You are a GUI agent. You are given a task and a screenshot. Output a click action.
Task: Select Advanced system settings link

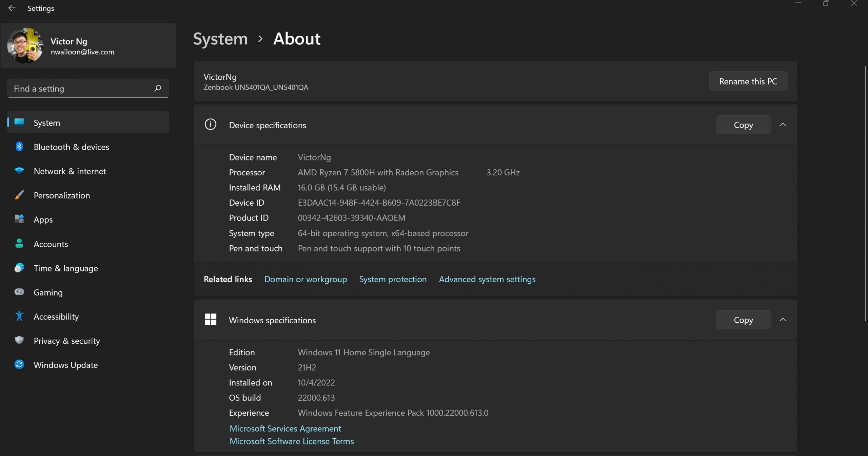coord(487,279)
